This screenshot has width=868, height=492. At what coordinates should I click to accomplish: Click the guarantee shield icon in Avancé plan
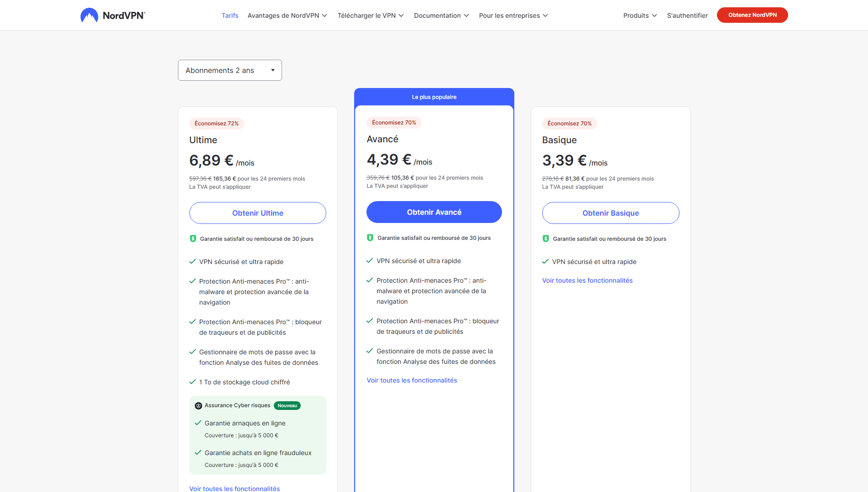tap(370, 238)
